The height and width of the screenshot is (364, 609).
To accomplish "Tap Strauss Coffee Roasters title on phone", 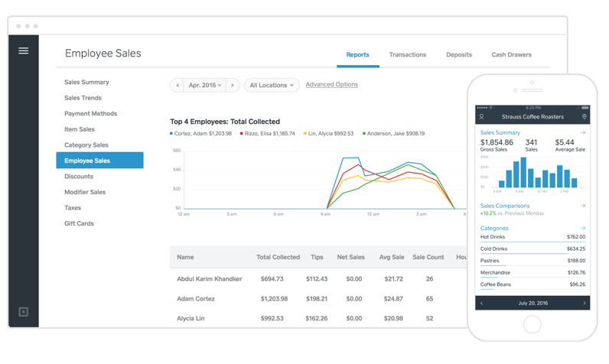I will [532, 117].
